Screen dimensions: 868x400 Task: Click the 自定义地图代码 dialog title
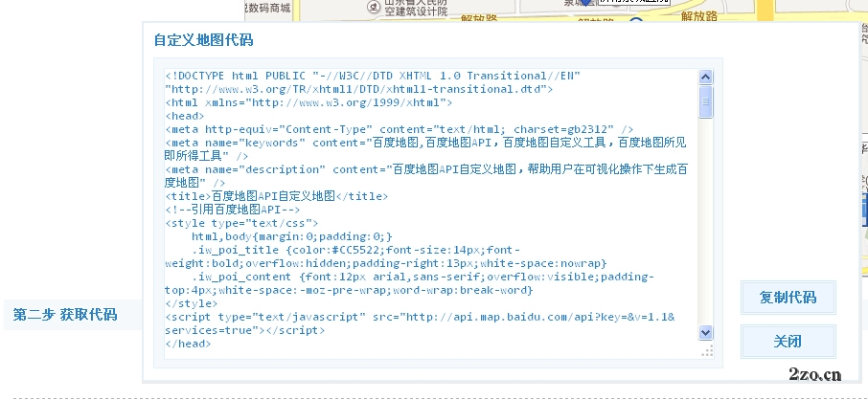203,40
